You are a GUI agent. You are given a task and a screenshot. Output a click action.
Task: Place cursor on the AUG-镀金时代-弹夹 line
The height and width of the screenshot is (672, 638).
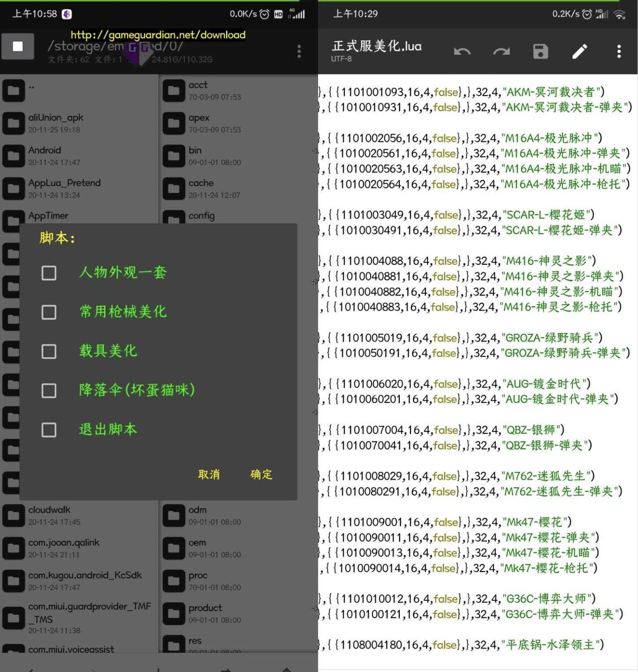click(x=468, y=399)
